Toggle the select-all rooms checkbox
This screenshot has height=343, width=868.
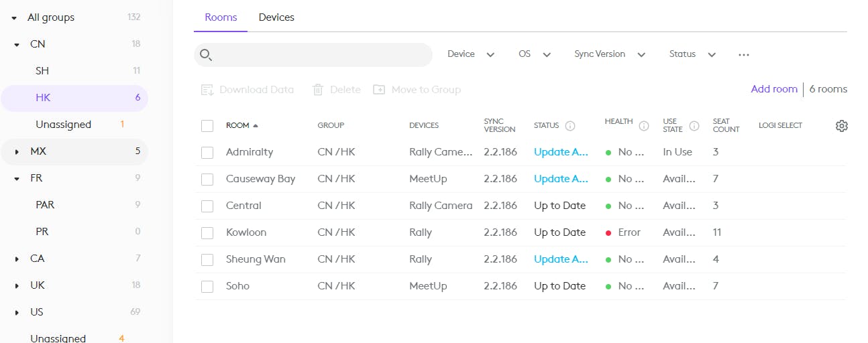click(x=207, y=126)
